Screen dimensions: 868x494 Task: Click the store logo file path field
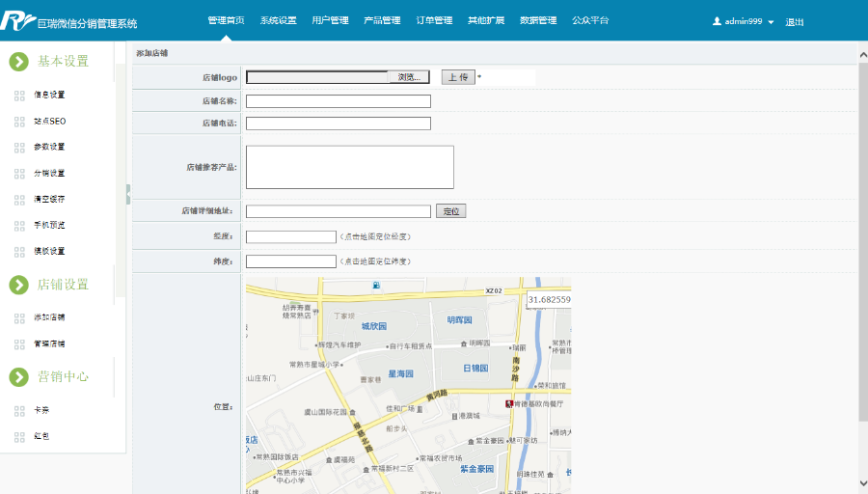pos(317,77)
